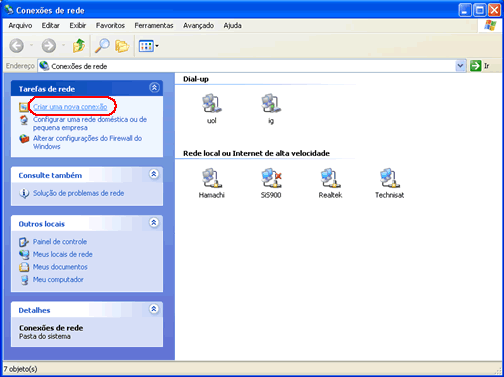Select the Hamachi network connection
The height and width of the screenshot is (377, 504).
[x=212, y=183]
